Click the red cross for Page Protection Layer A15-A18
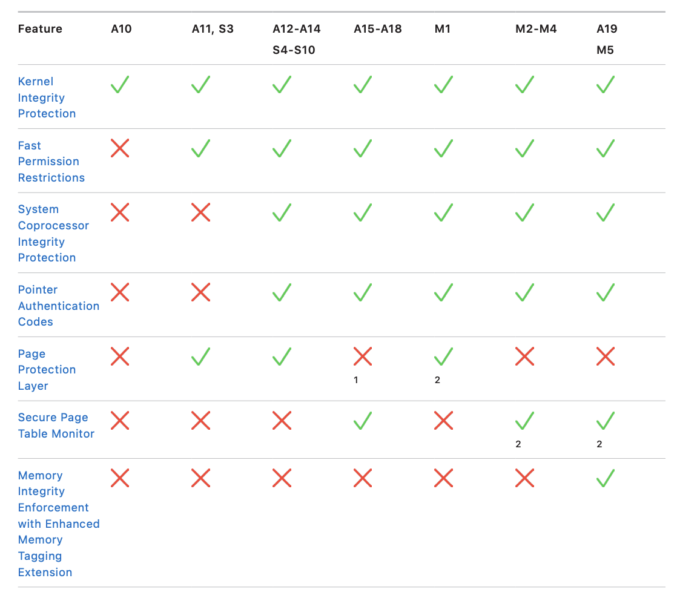The height and width of the screenshot is (598, 700). tap(362, 356)
